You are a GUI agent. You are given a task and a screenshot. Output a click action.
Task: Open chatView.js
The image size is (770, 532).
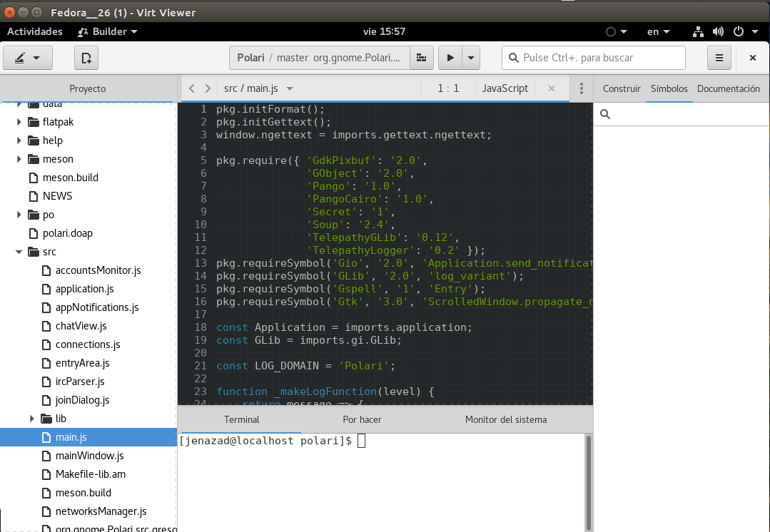81,326
